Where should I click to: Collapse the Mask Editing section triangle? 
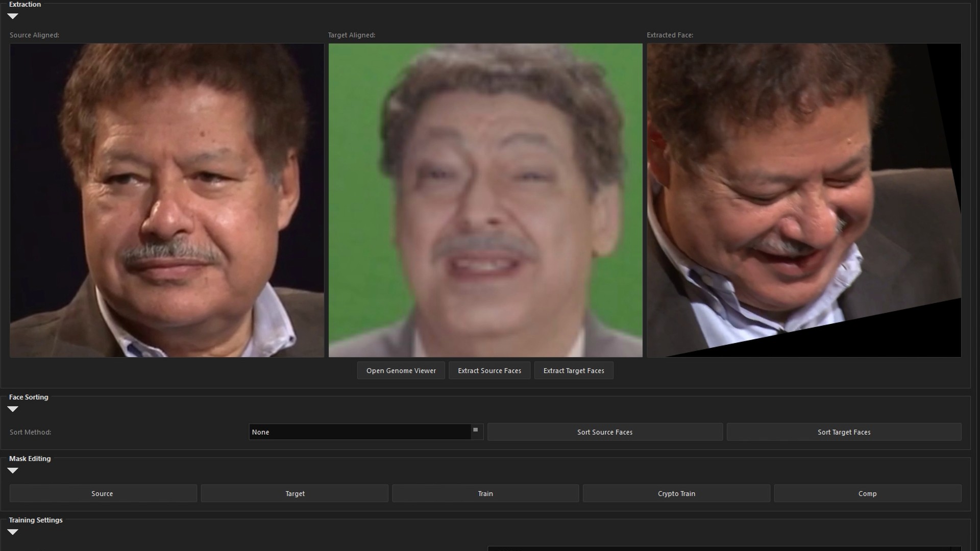tap(13, 470)
